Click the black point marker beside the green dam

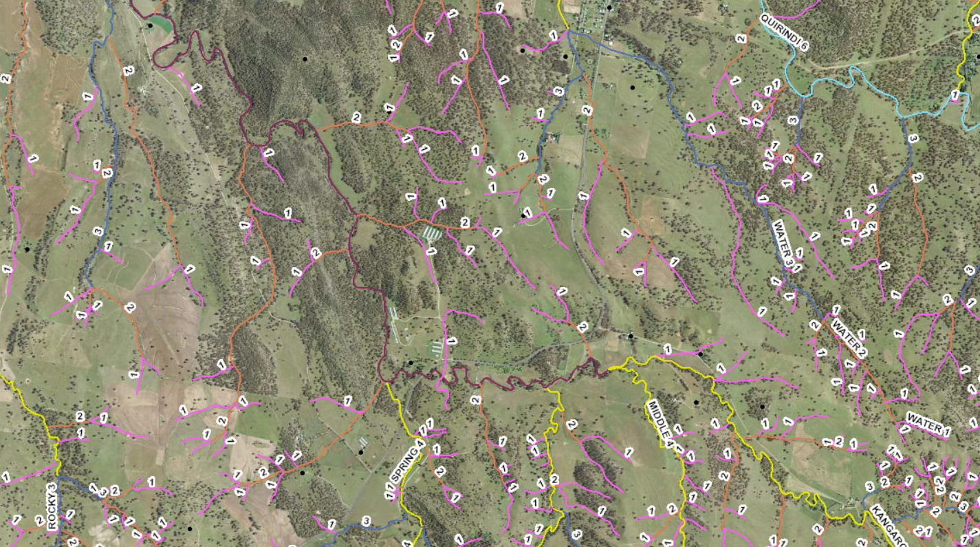tap(150, 25)
